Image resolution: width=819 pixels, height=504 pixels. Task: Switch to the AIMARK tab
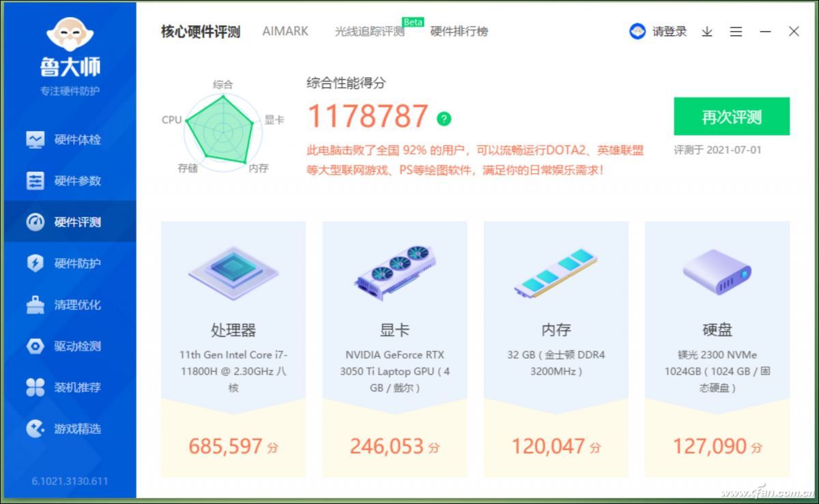click(x=285, y=31)
